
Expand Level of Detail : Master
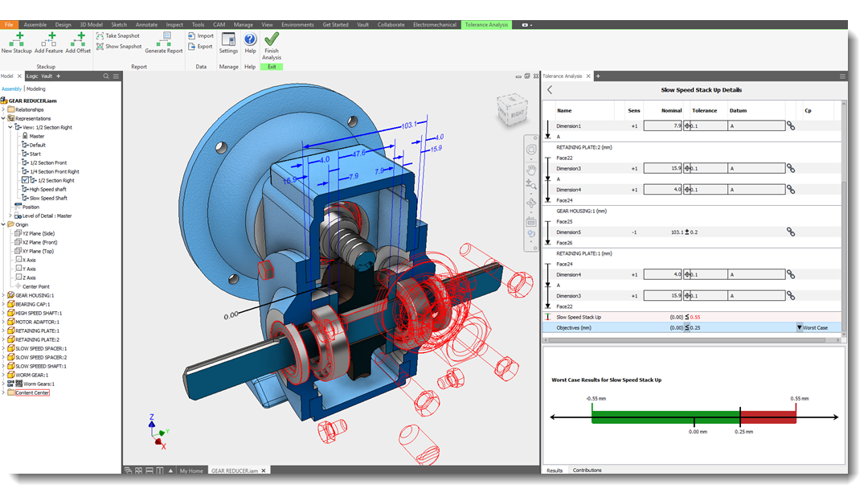tap(10, 216)
